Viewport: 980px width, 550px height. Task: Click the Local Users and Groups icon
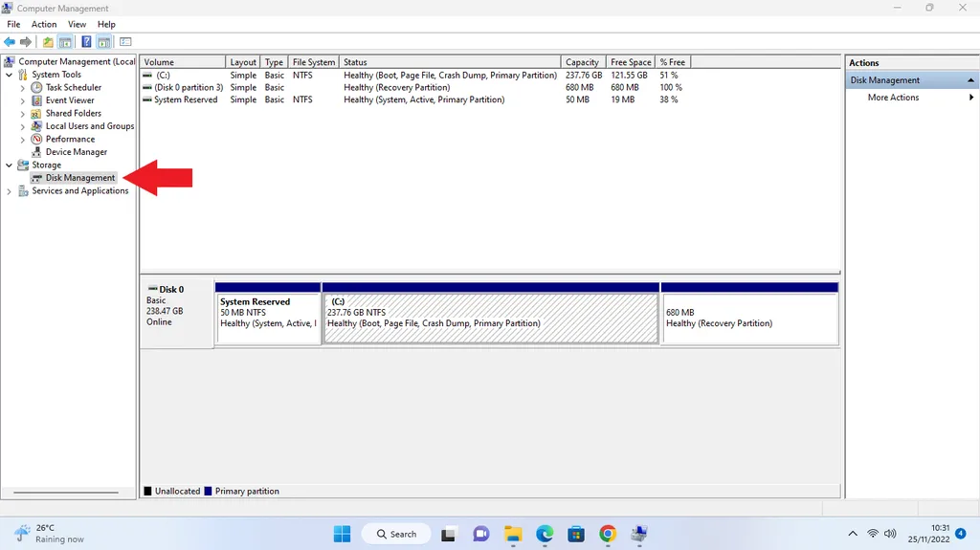(37, 126)
